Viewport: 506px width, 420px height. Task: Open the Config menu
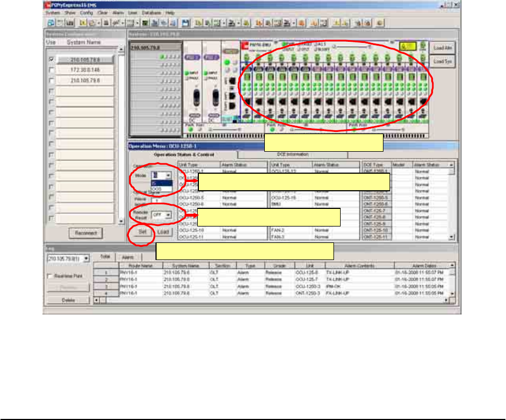[x=86, y=13]
